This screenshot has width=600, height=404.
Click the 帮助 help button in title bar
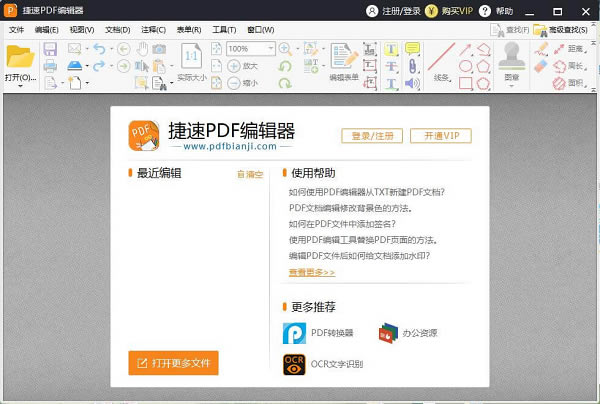click(x=496, y=11)
